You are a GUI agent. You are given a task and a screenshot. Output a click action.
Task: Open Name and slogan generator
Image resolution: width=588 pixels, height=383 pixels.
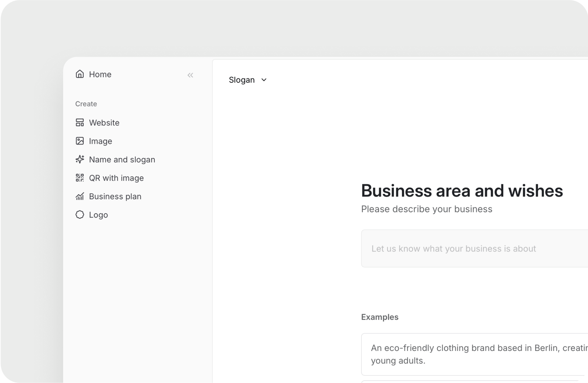click(x=122, y=160)
